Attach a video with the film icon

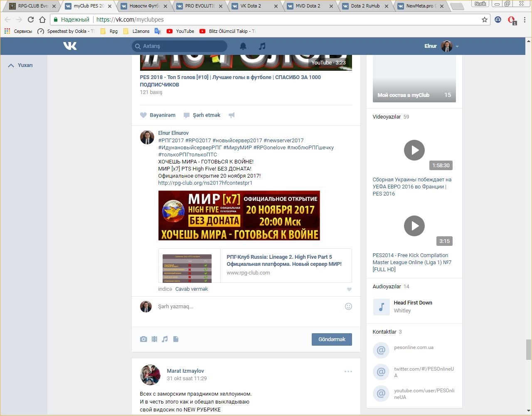click(x=154, y=339)
